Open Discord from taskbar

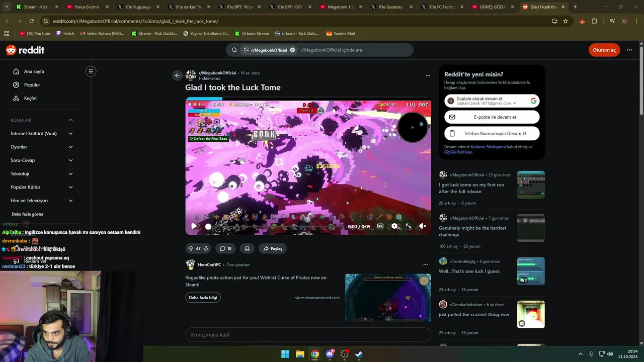330,354
